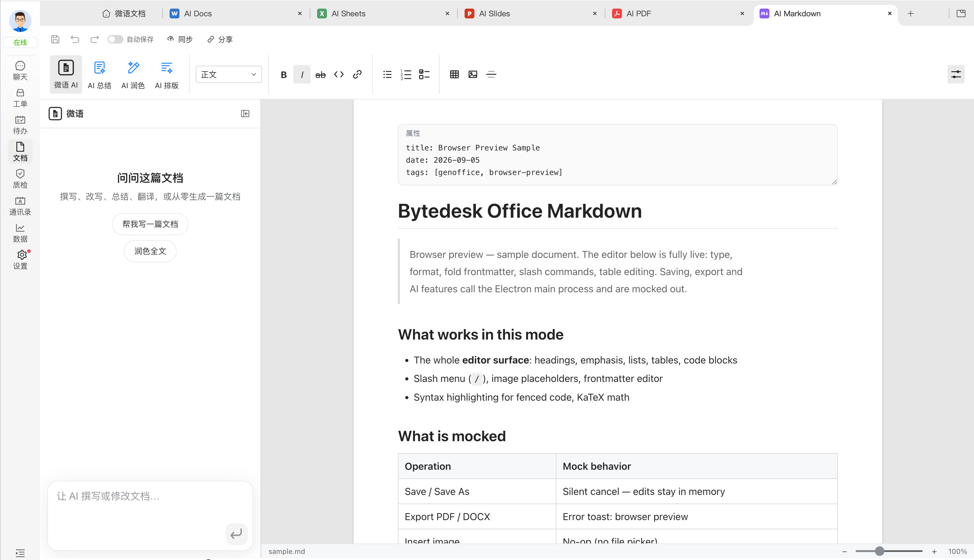The image size is (974, 560).
Task: Run AI 总结 summarize tool
Action: (x=99, y=74)
